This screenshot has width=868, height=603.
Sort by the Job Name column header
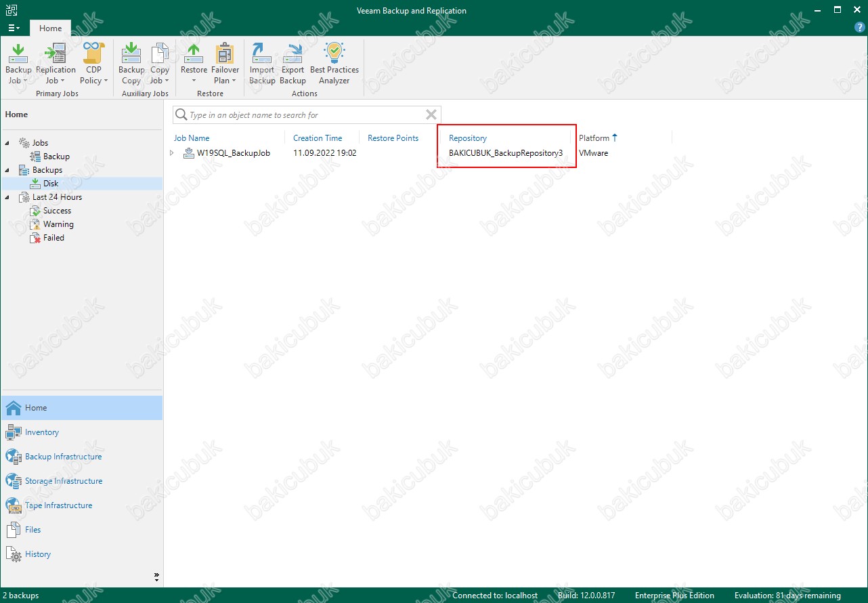point(192,138)
